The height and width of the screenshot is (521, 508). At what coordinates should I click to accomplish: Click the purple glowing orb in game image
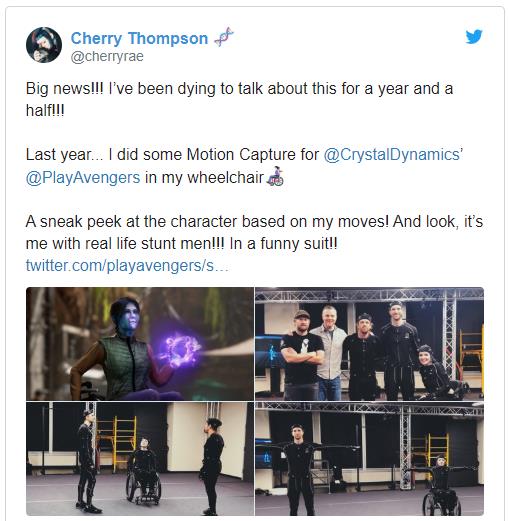click(178, 350)
